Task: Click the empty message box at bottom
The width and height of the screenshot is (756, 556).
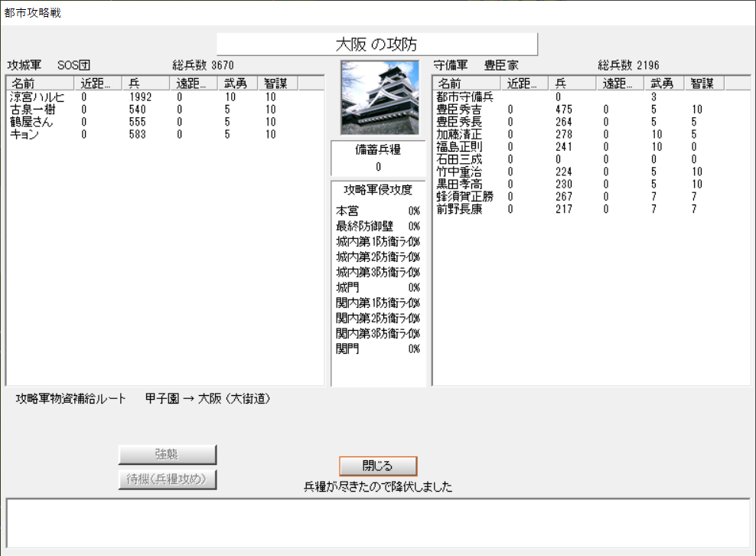Action: coord(378,522)
